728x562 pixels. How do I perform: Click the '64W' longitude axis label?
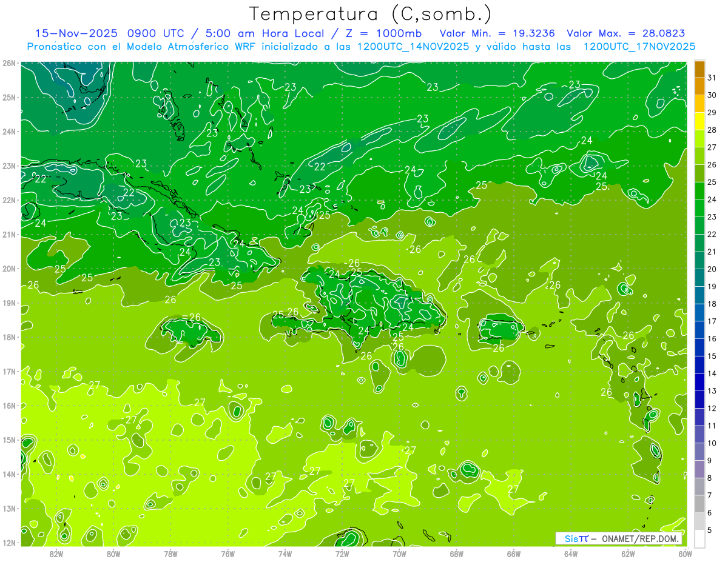point(571,554)
